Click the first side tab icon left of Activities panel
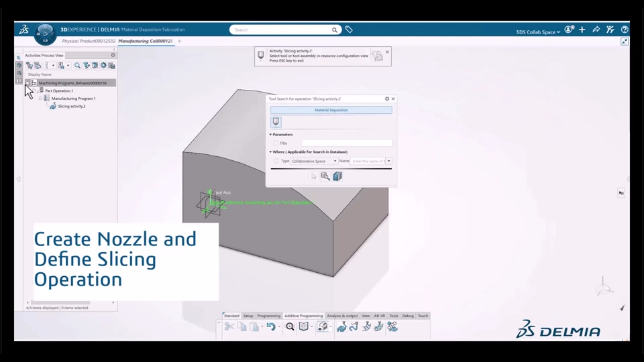644x362 pixels. pyautogui.click(x=19, y=58)
